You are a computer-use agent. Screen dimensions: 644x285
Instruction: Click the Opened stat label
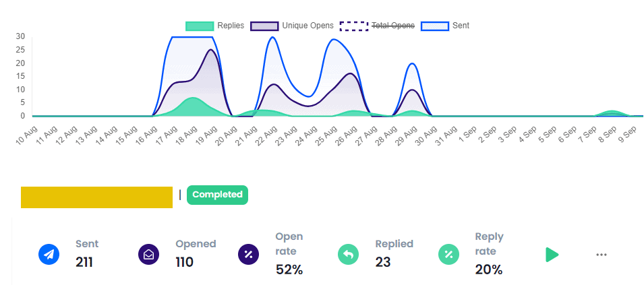[196, 244]
